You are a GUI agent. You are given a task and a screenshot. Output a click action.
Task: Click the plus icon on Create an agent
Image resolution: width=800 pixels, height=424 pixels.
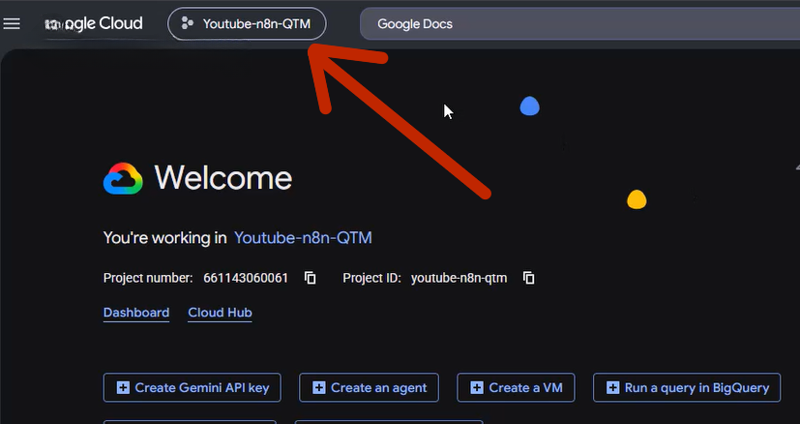(319, 388)
